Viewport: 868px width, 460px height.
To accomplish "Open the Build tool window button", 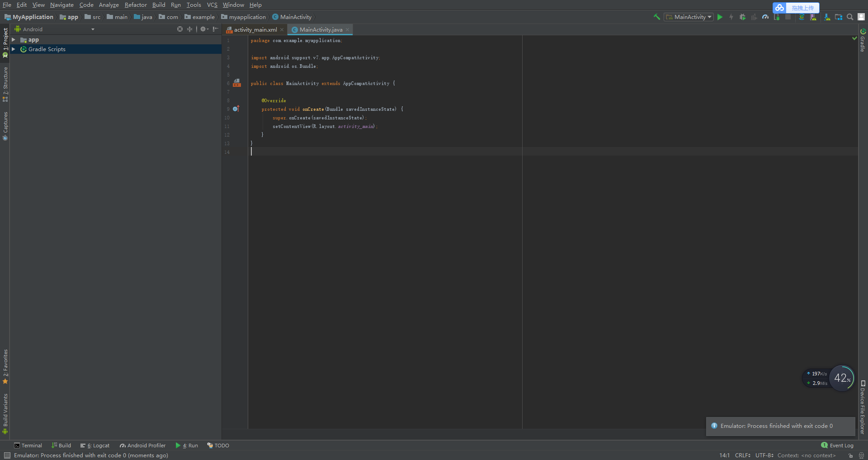I will tap(61, 446).
